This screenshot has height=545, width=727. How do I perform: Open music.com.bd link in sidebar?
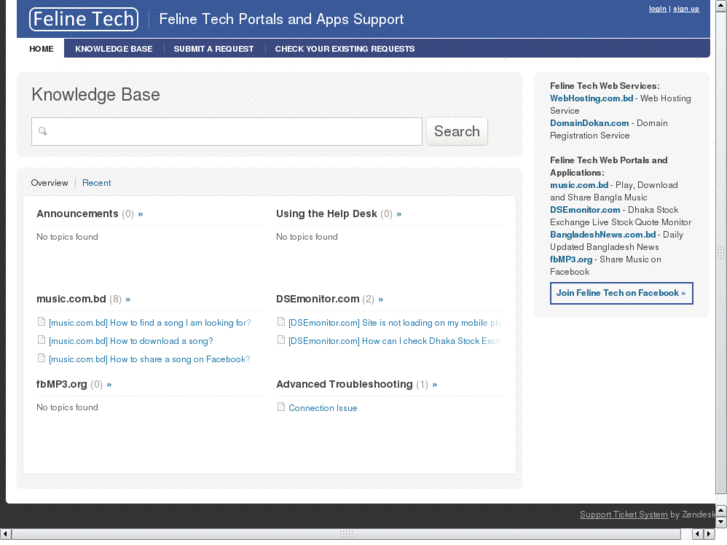(579, 185)
